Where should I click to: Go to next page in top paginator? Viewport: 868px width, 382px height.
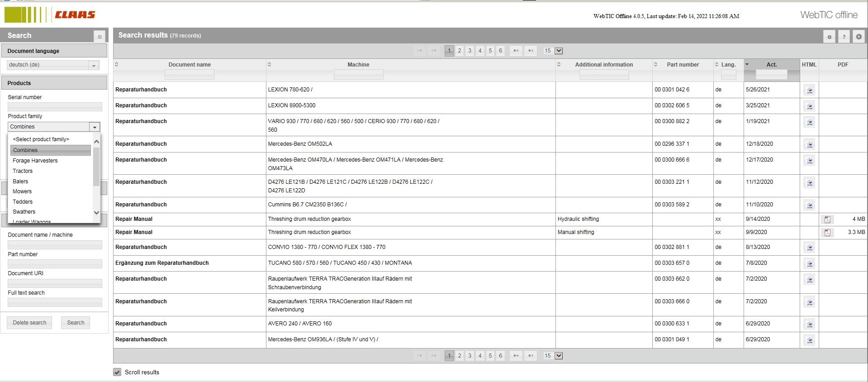coord(516,51)
